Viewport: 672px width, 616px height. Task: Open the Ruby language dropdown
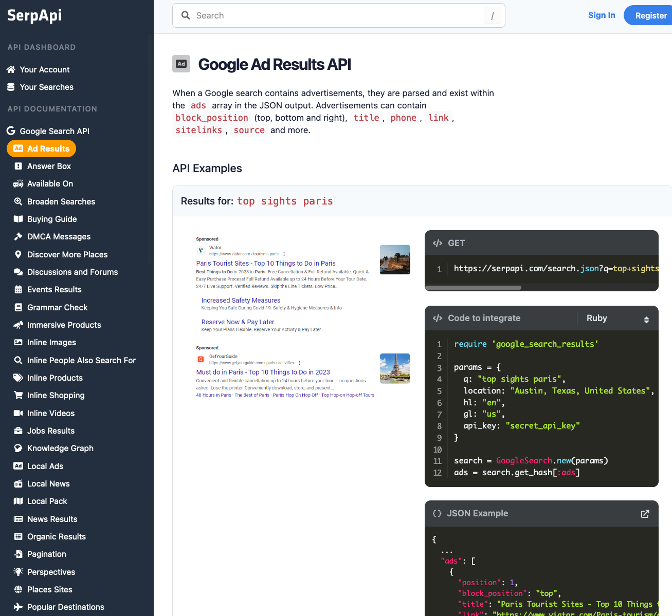(617, 319)
